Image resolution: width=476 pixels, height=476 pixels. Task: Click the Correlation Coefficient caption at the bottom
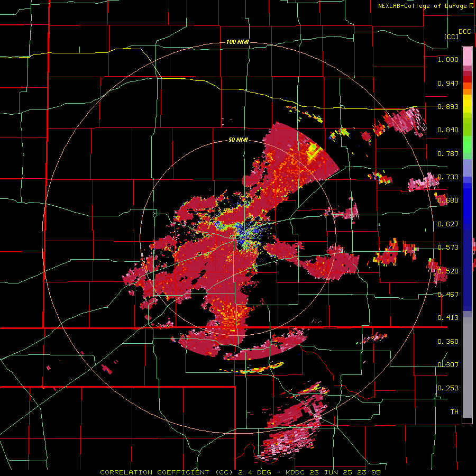pyautogui.click(x=240, y=472)
